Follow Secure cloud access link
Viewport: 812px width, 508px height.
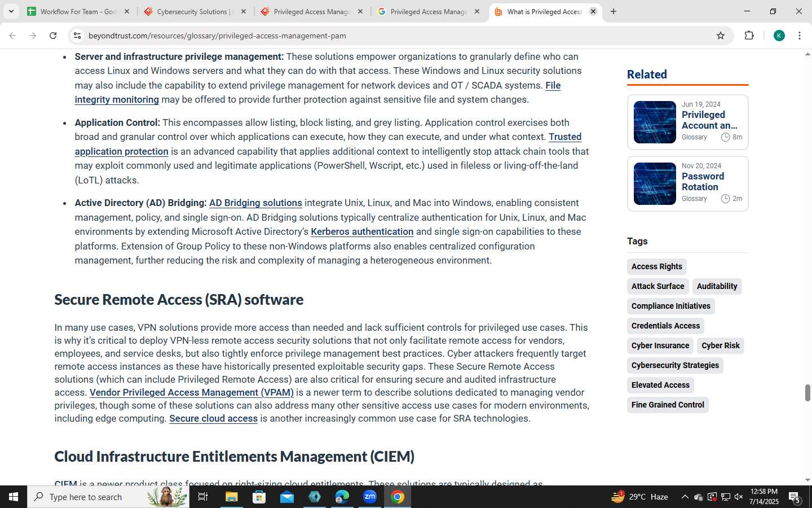click(213, 418)
